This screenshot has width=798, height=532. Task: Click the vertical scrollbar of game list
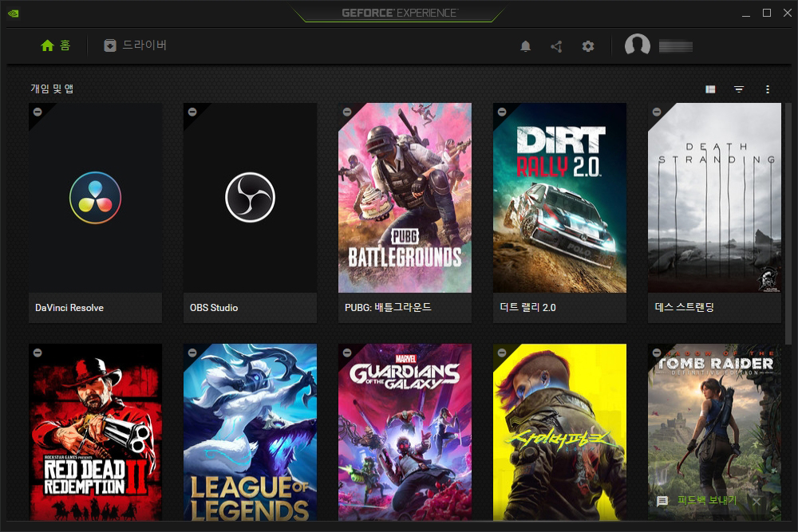click(788, 224)
